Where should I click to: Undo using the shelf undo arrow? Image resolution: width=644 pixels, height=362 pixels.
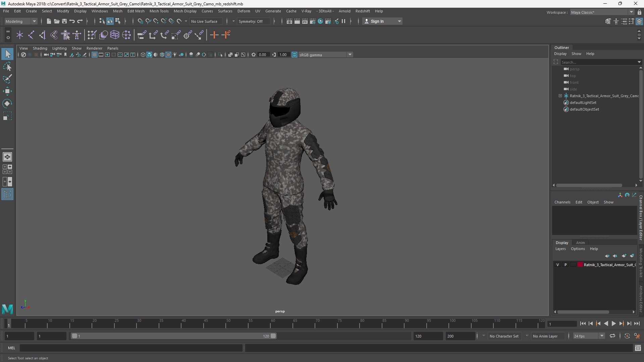coord(72,21)
